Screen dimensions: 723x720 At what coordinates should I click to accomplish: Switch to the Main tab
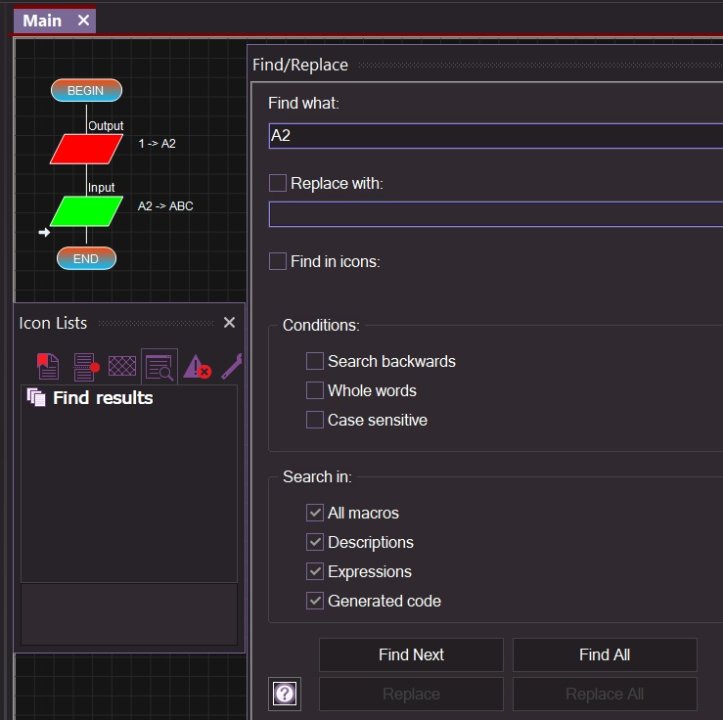tap(42, 20)
